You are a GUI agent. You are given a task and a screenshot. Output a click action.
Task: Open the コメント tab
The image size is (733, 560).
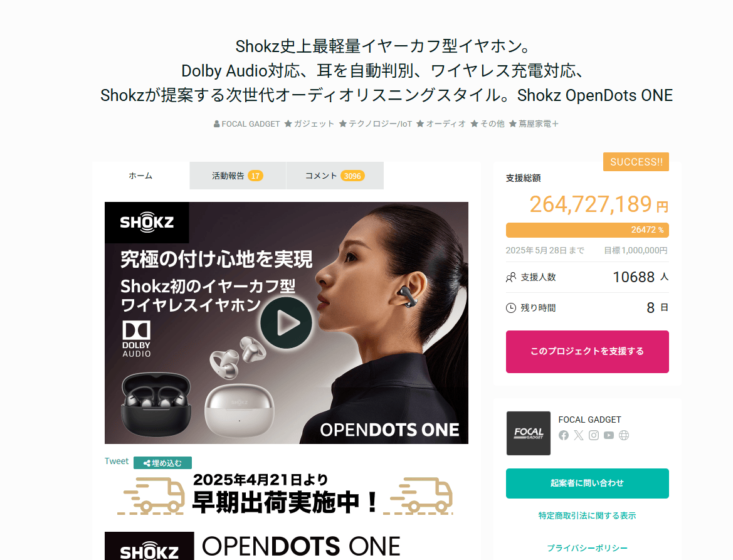coord(335,176)
